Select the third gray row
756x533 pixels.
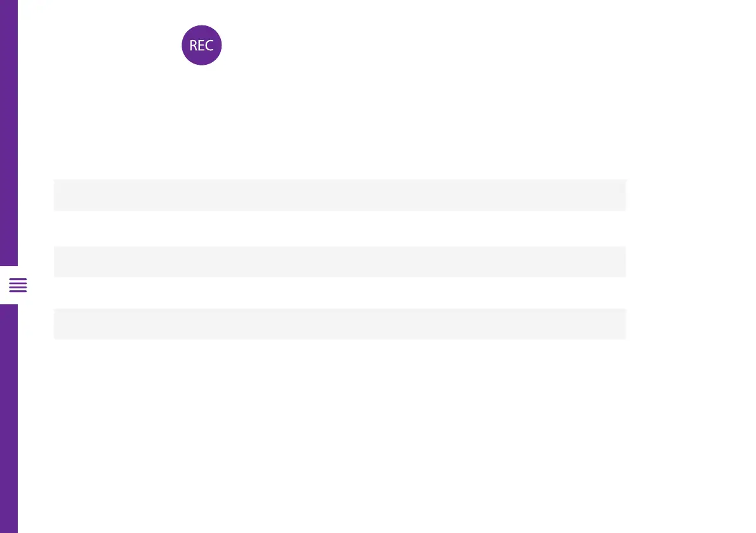(x=340, y=324)
